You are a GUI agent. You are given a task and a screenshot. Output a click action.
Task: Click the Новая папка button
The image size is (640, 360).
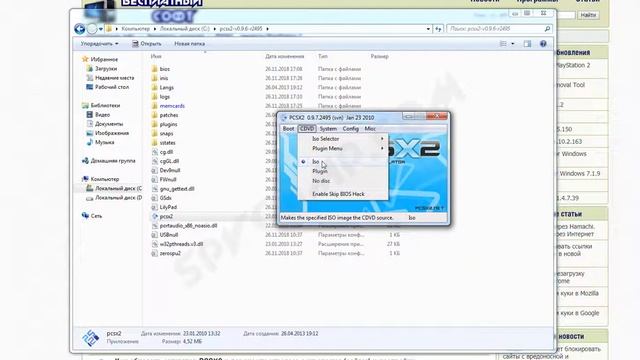click(x=189, y=44)
